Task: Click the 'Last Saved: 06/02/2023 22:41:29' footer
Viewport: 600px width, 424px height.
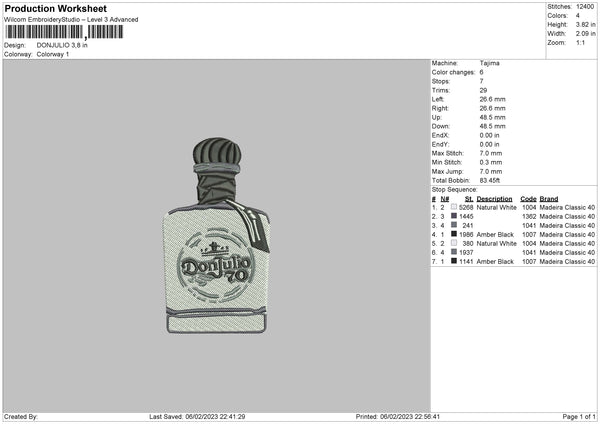Action: click(197, 416)
